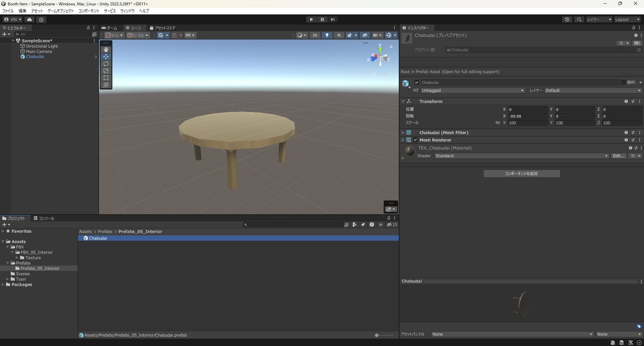Viewport: 644px width, 346px height.
Task: Toggle 2D scene view mode
Action: pyautogui.click(x=314, y=35)
